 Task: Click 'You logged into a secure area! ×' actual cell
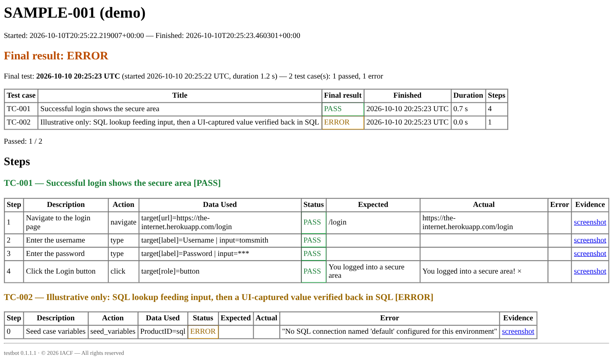click(484, 271)
